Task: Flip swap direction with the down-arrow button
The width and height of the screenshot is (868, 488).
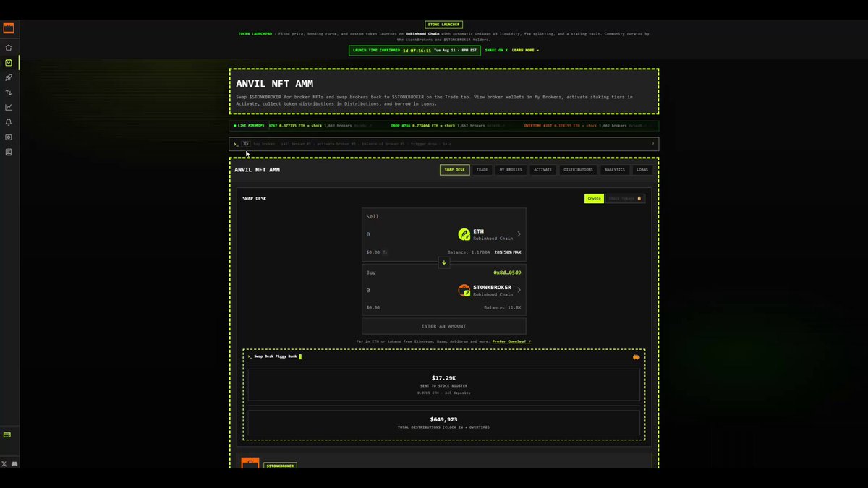Action: pos(444,262)
